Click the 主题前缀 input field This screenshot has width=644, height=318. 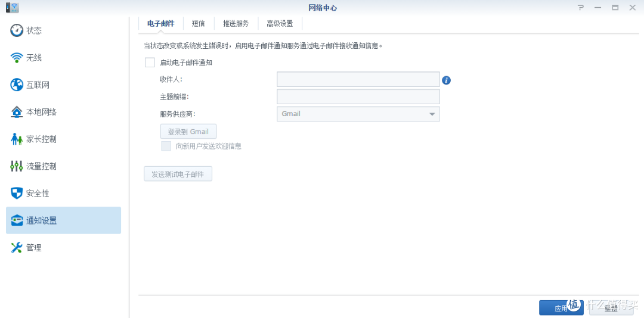(358, 97)
